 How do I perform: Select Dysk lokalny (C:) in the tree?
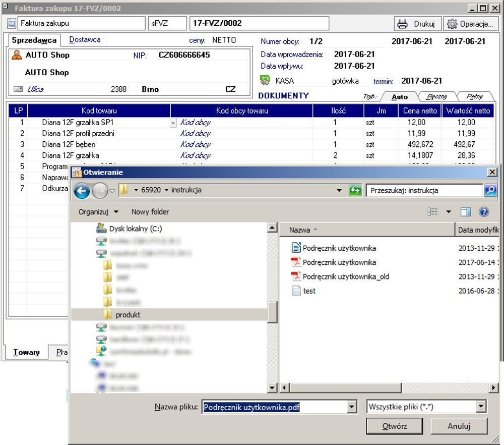(135, 229)
